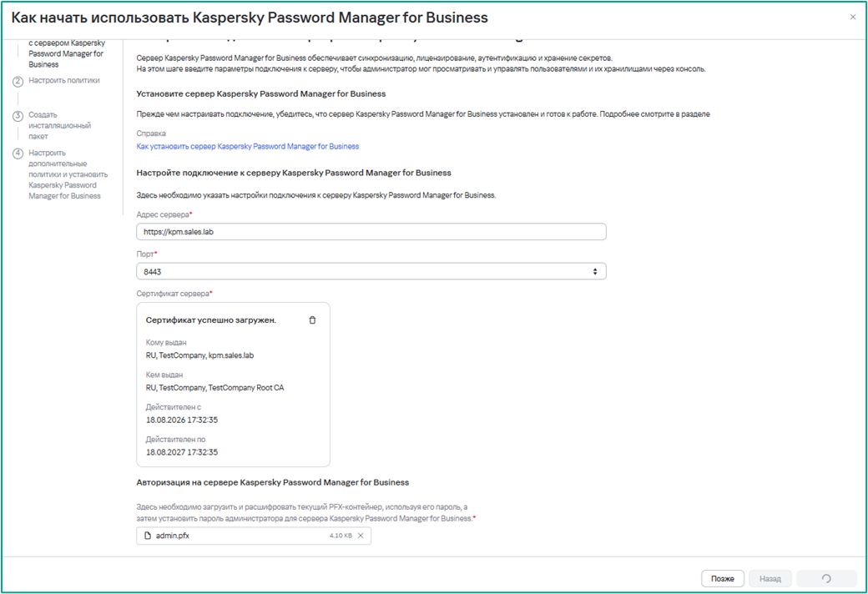
Task: Click the Позже button
Action: (723, 578)
